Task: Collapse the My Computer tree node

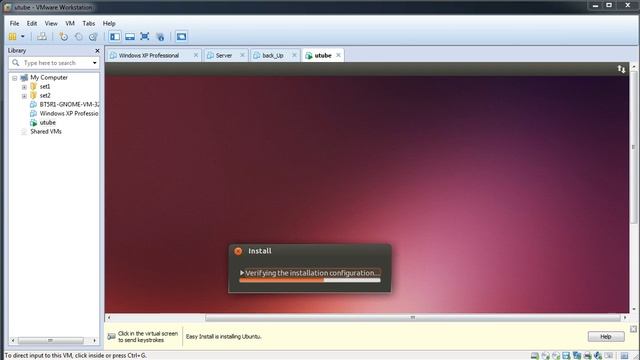Action: (x=15, y=78)
